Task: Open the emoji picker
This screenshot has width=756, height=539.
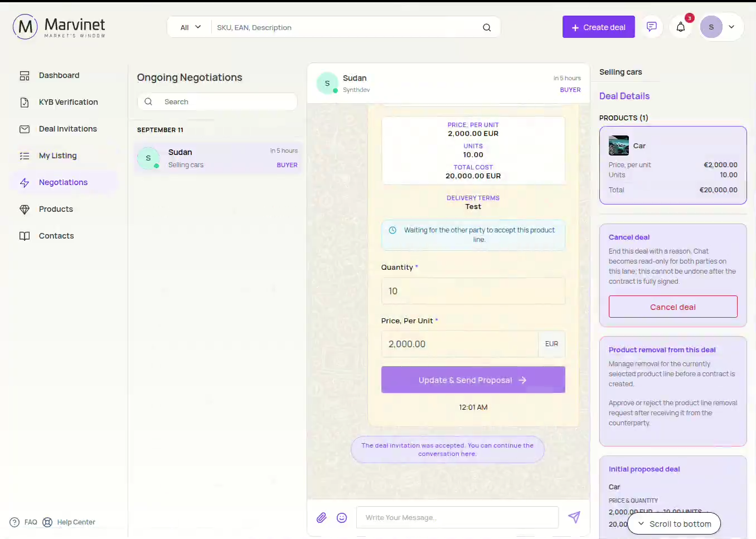Action: [342, 518]
